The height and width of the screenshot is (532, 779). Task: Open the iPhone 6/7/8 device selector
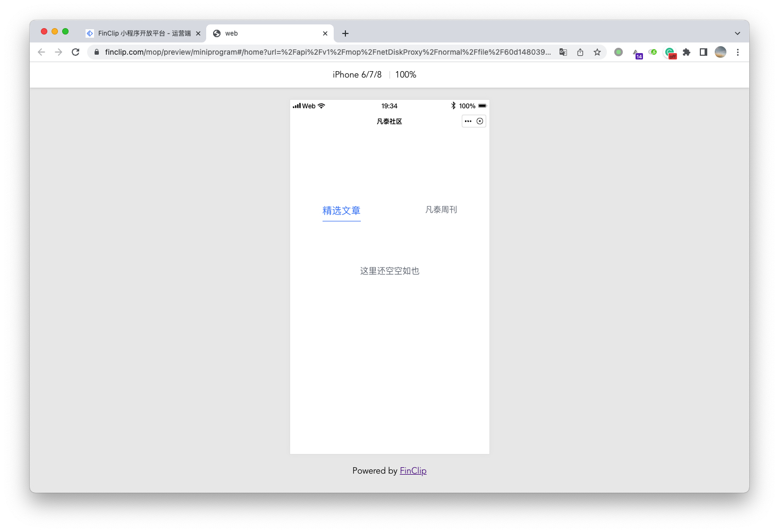[x=357, y=75]
